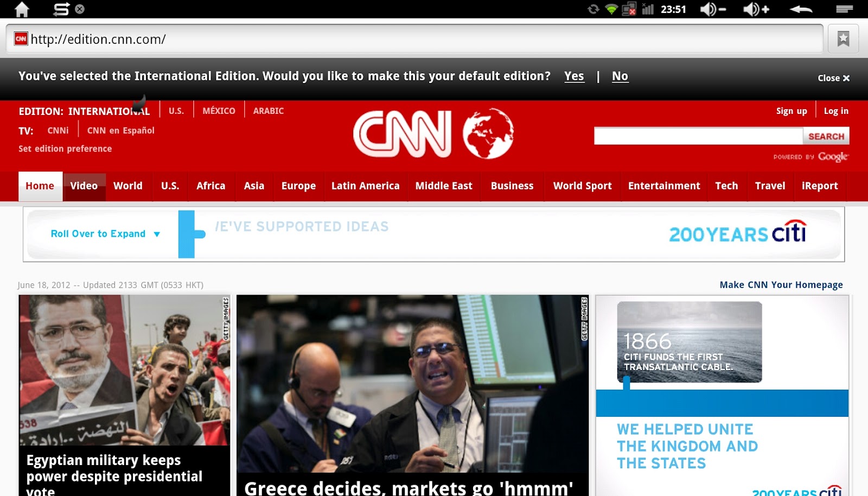Focus the browser URL address field
Screen dimensions: 868x496
[x=415, y=39]
